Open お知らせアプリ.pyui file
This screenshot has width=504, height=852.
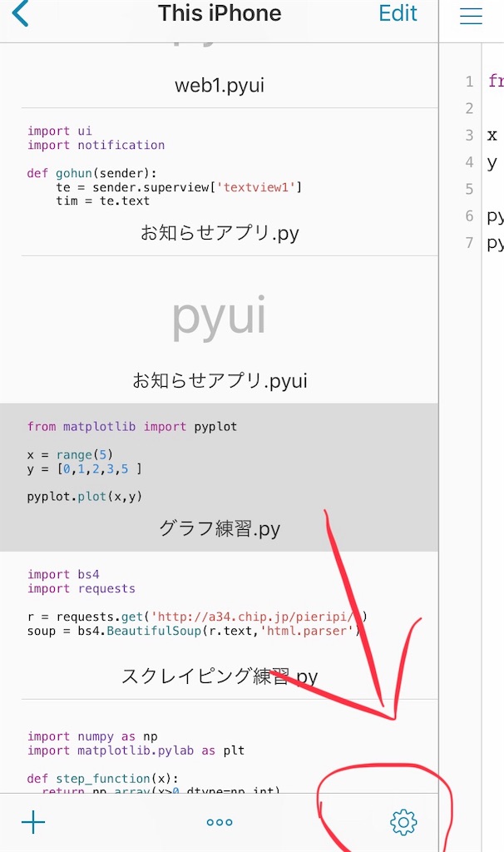tap(220, 380)
